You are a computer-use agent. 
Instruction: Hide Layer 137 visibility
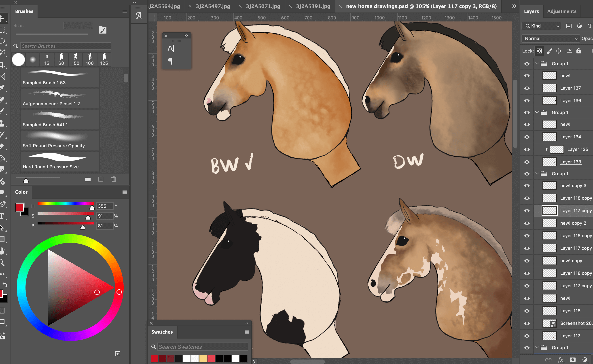pyautogui.click(x=527, y=88)
